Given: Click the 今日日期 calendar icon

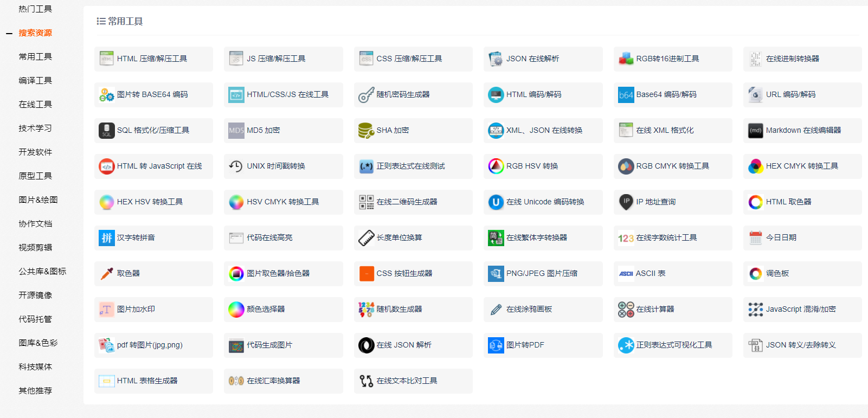Looking at the screenshot, I should 755,238.
